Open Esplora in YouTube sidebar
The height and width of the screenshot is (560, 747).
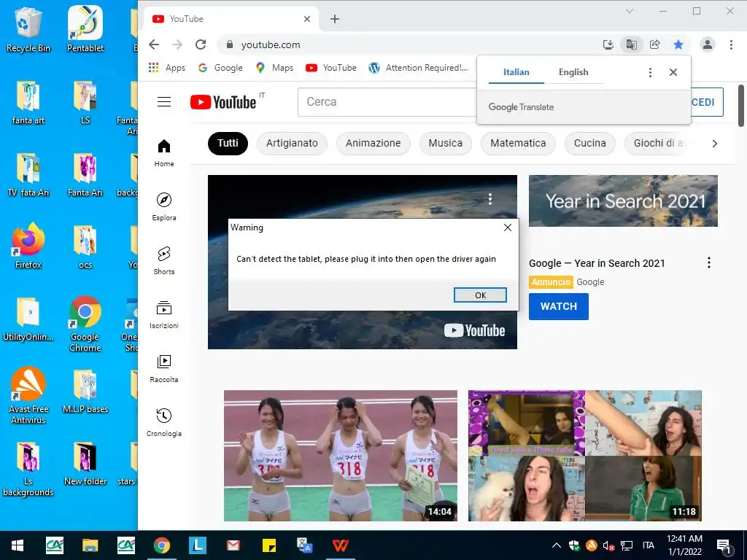(164, 206)
